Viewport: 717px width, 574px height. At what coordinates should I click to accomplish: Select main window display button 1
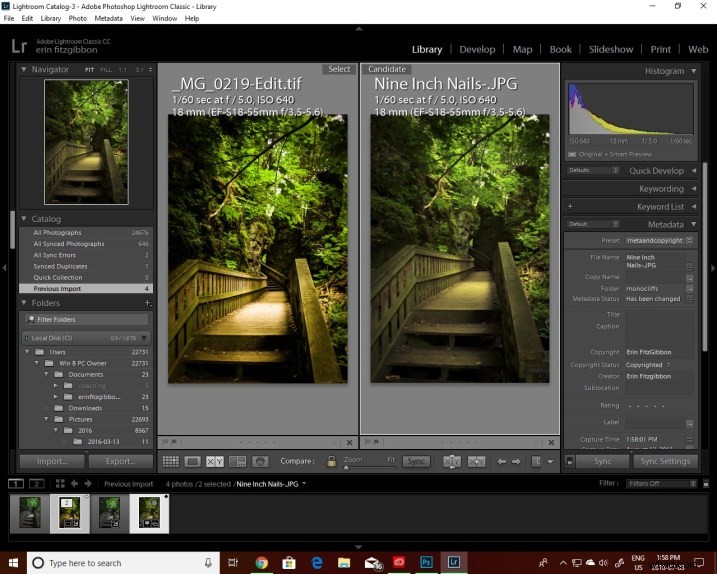16,483
